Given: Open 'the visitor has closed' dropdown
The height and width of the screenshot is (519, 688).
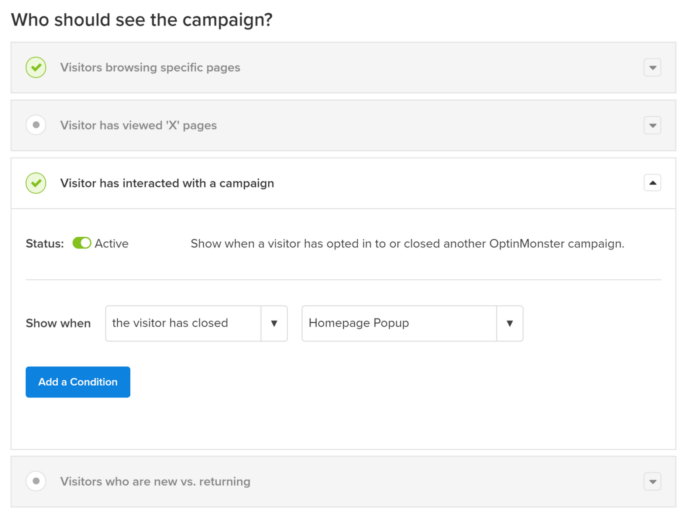Looking at the screenshot, I should tap(196, 323).
